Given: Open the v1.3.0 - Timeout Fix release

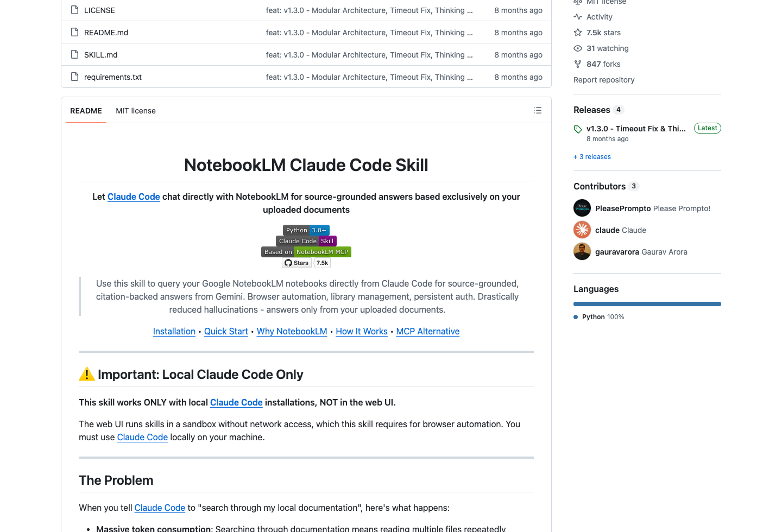Looking at the screenshot, I should pos(636,129).
